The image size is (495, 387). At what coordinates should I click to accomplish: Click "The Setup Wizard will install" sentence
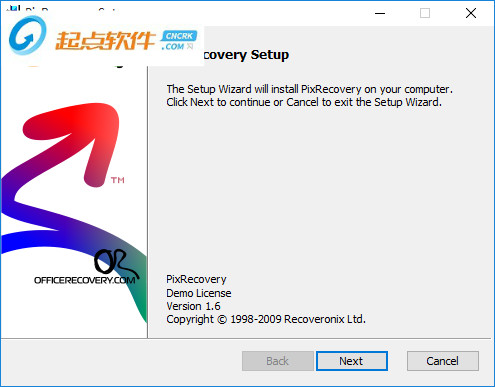[310, 89]
